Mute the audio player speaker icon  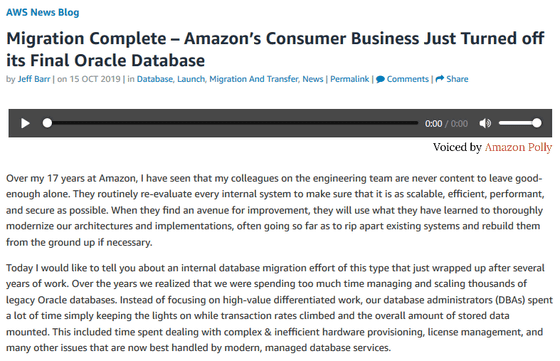coord(485,124)
